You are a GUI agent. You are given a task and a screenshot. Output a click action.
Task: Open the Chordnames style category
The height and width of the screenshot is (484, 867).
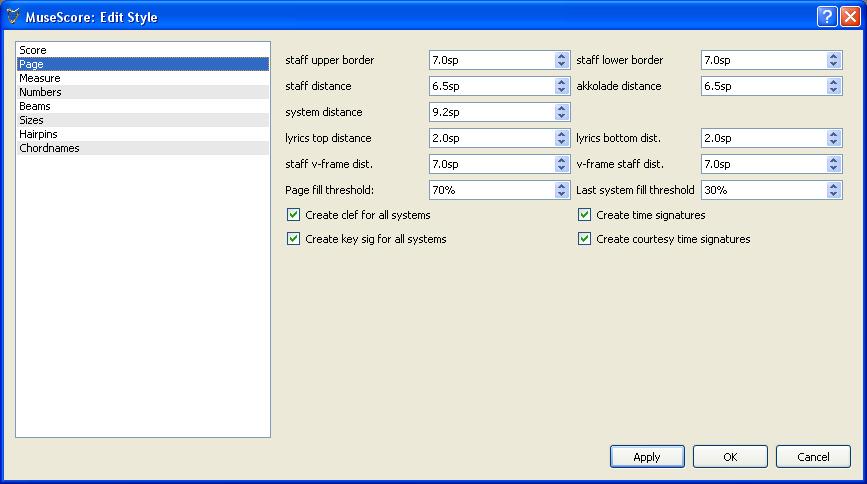[143, 148]
